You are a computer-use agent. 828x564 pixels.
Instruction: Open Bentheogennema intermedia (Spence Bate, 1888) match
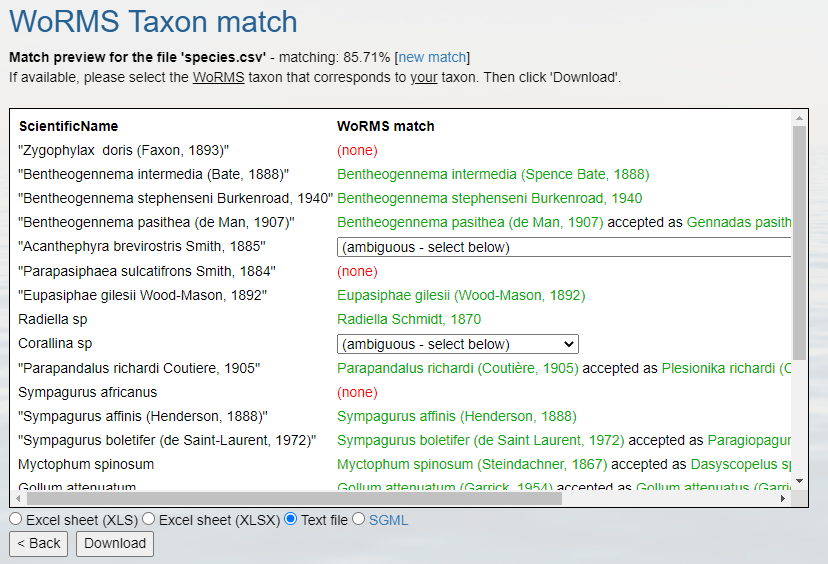coord(493,174)
